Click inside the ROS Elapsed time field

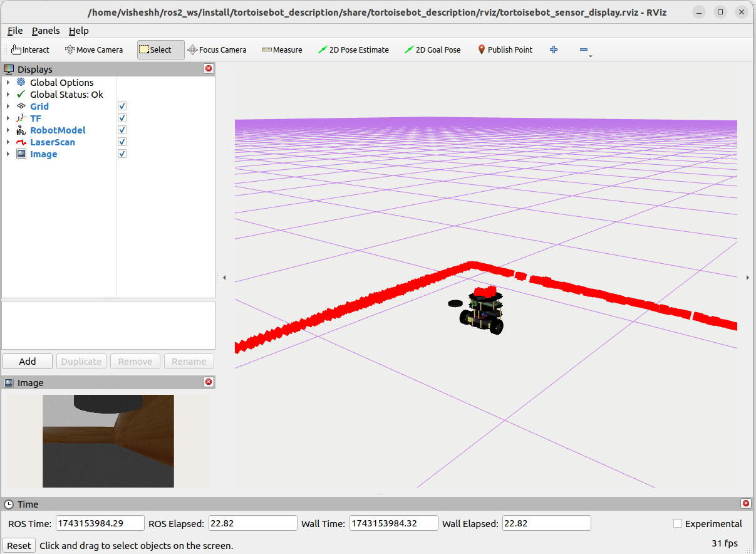(252, 523)
